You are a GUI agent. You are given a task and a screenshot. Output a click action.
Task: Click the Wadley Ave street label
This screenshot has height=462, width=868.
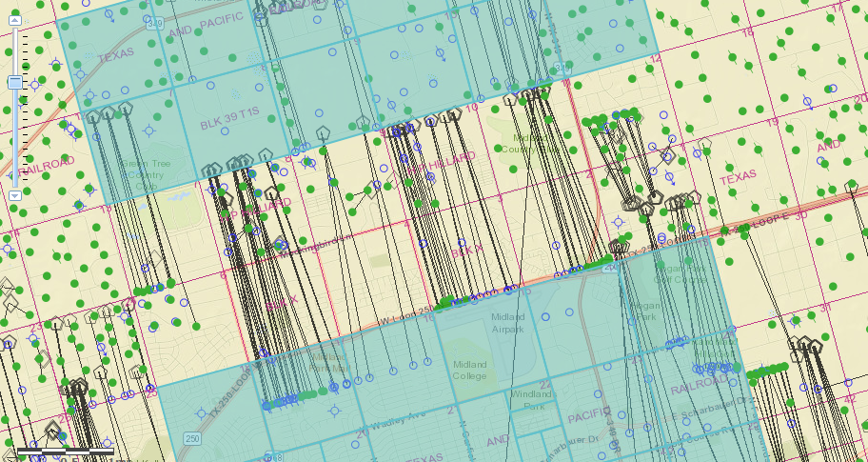[398, 421]
